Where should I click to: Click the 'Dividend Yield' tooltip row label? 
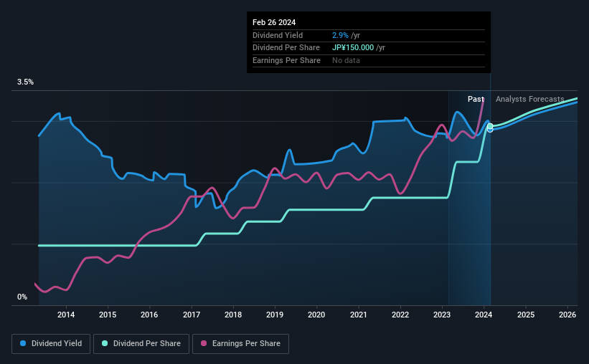pos(278,35)
